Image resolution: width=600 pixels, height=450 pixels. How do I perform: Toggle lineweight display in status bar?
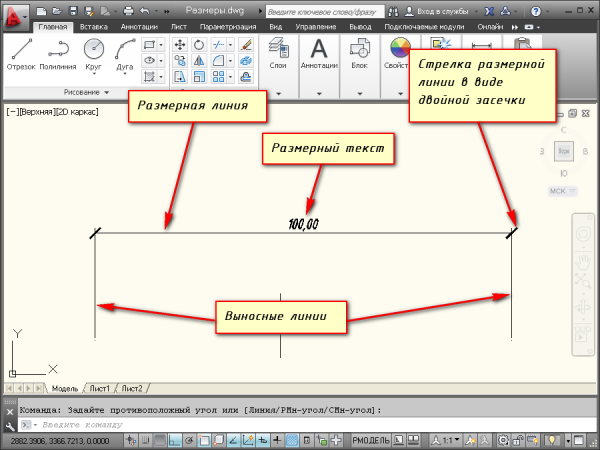[x=277, y=440]
